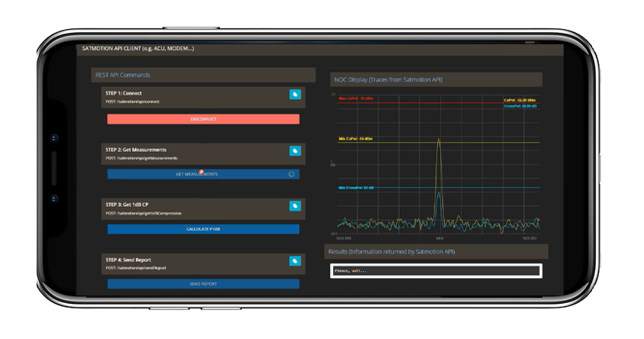Screen dimensions: 644x339
Task: Click the red Max CoPol threshold line label
Action: [355, 98]
